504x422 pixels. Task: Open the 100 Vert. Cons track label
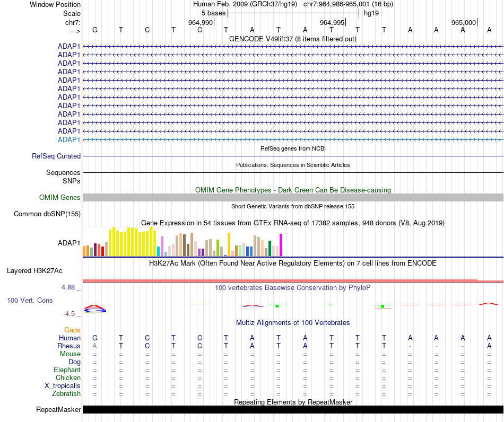[x=30, y=300]
